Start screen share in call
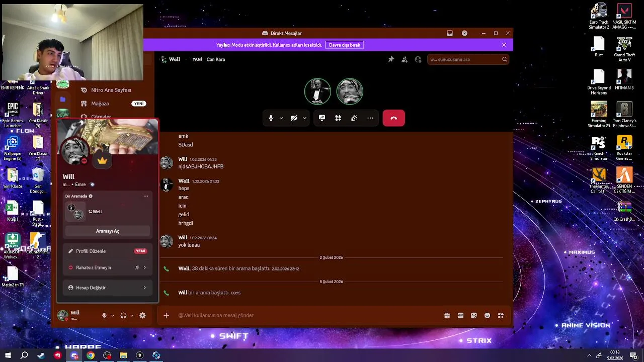 coord(322,118)
